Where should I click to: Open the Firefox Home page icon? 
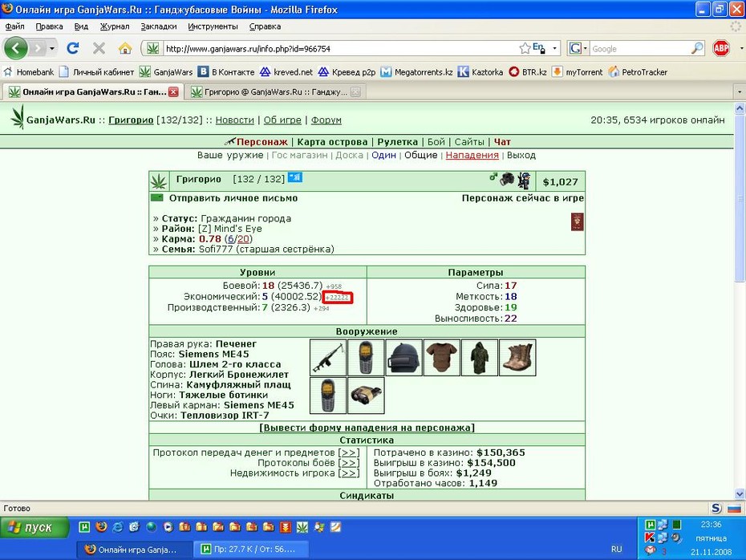pyautogui.click(x=125, y=48)
